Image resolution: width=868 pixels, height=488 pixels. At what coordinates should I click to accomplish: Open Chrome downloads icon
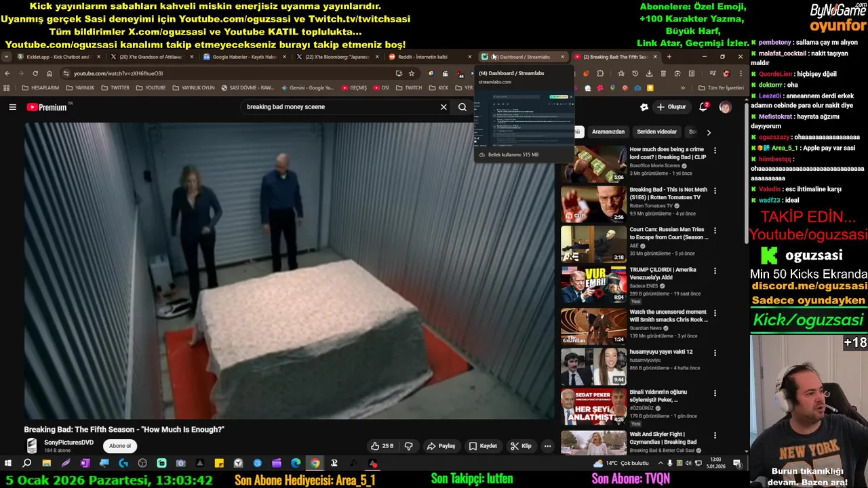tap(649, 73)
